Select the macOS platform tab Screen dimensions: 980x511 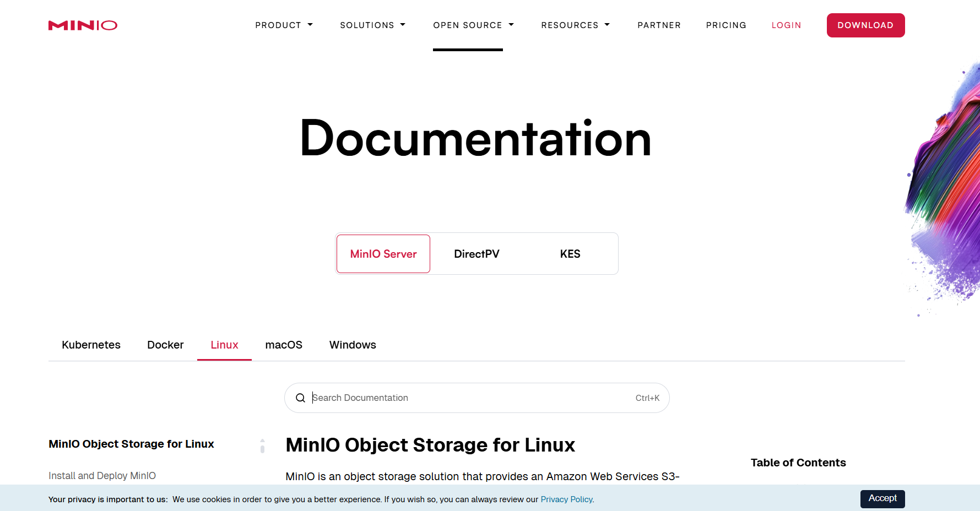tap(284, 345)
